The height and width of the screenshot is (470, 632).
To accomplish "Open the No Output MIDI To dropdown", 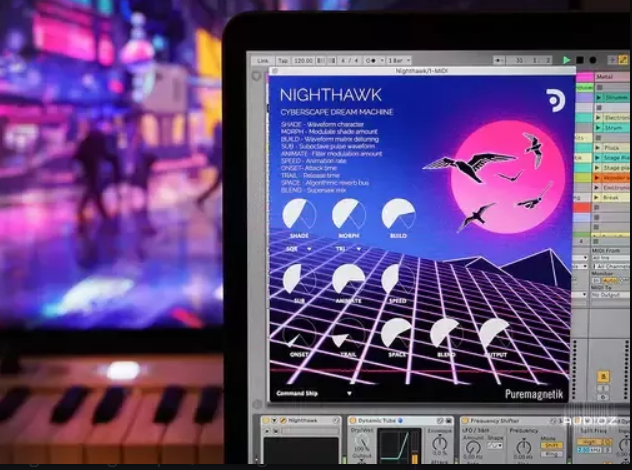I will click(611, 295).
